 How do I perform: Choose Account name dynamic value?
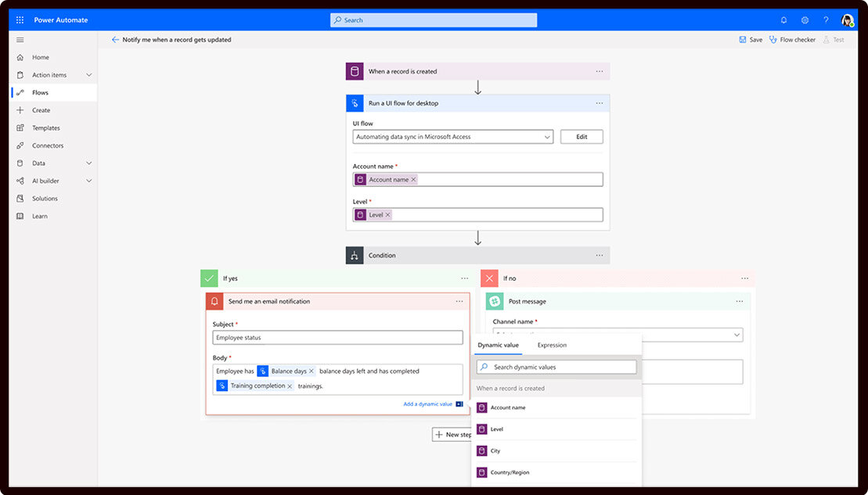point(556,407)
